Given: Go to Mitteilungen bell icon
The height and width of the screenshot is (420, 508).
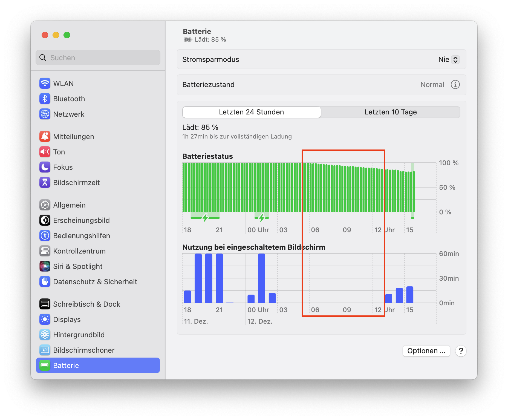Looking at the screenshot, I should [x=45, y=137].
